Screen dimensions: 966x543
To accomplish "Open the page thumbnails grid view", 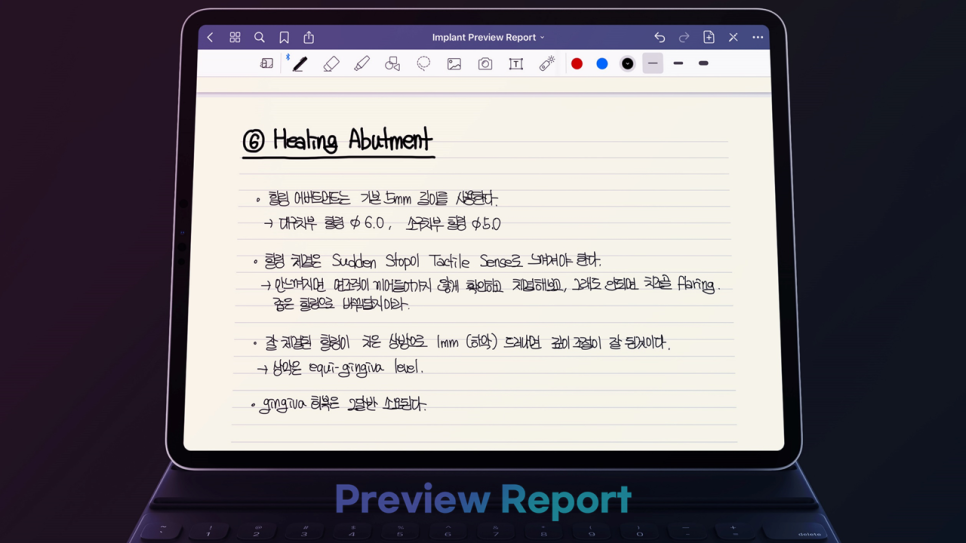I will [x=235, y=38].
